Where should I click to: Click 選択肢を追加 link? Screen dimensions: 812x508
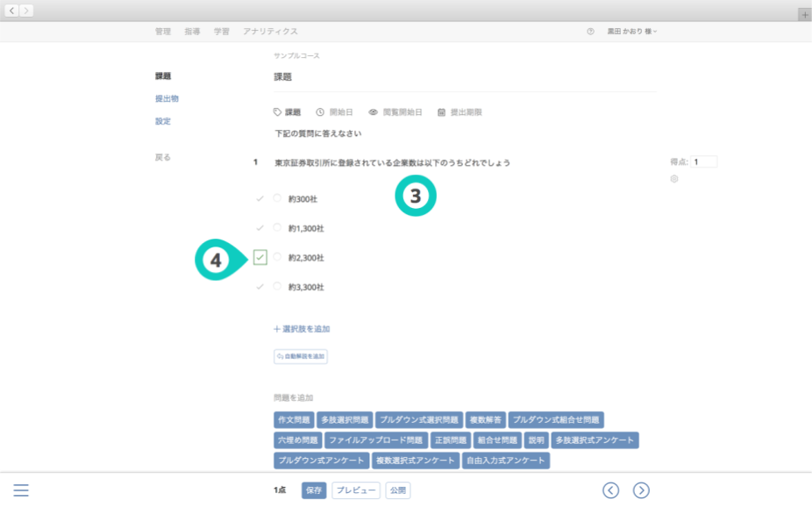302,329
